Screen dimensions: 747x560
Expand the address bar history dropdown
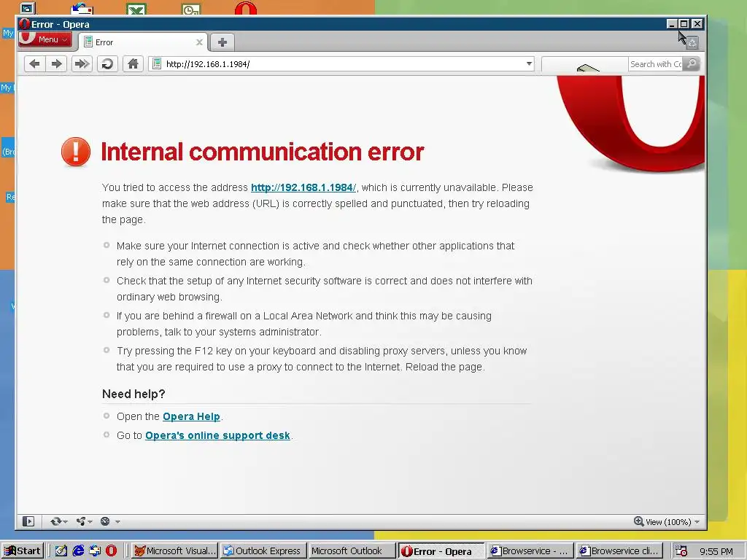529,64
